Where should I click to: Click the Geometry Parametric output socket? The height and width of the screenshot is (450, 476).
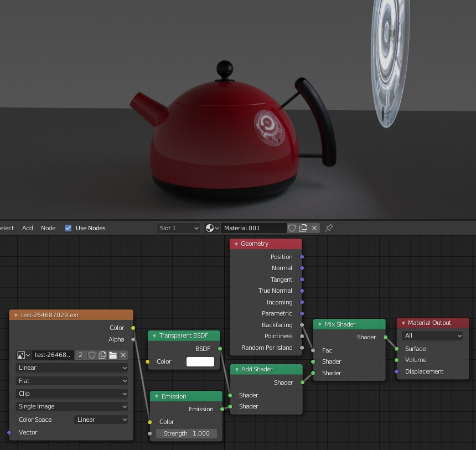(302, 313)
